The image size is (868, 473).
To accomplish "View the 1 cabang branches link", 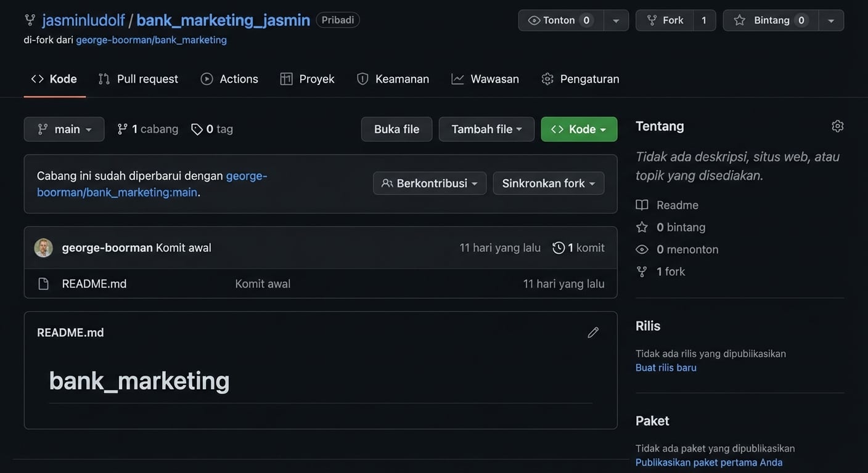I will (x=147, y=129).
